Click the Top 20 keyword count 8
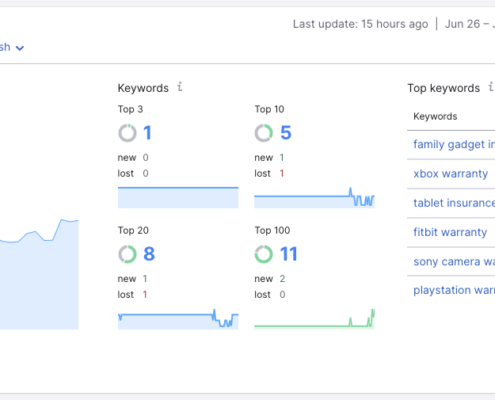495x400 pixels. tap(149, 254)
